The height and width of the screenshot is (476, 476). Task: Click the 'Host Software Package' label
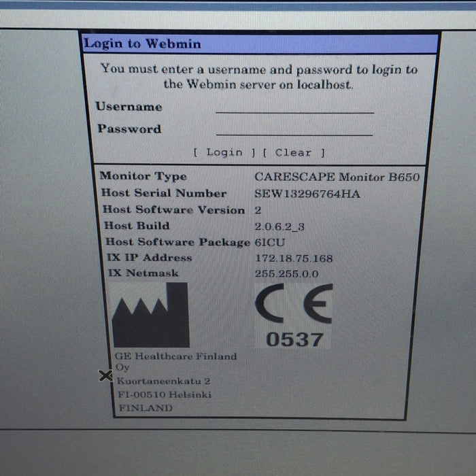[x=177, y=242]
